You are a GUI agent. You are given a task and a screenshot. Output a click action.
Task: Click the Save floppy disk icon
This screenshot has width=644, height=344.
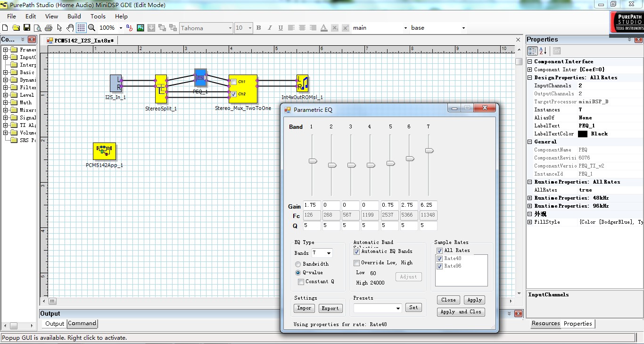pyautogui.click(x=27, y=28)
